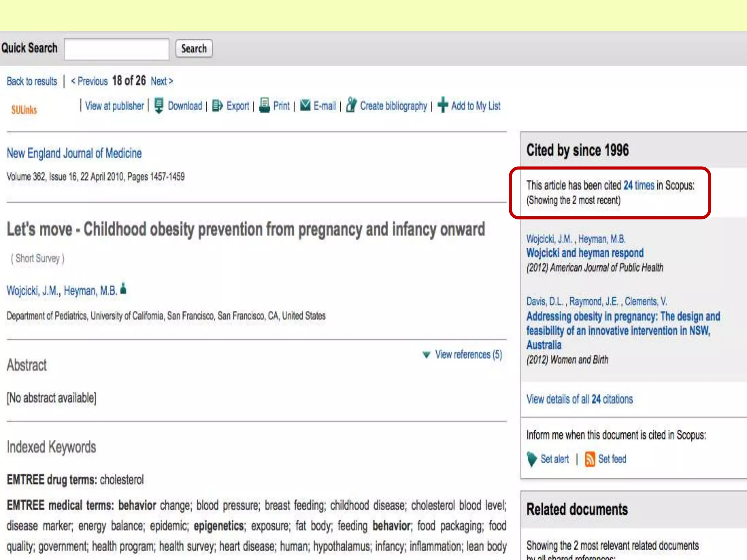This screenshot has width=747, height=560.
Task: Go to the Previous record
Action: [89, 81]
